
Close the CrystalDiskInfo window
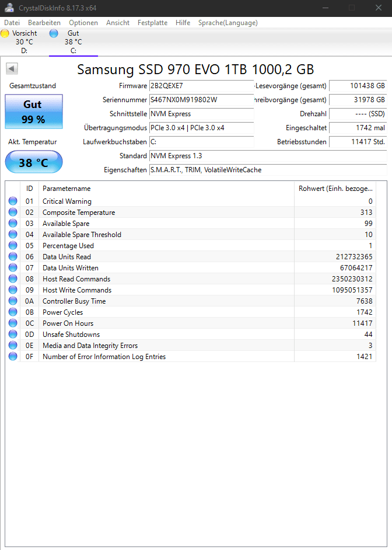(x=379, y=8)
